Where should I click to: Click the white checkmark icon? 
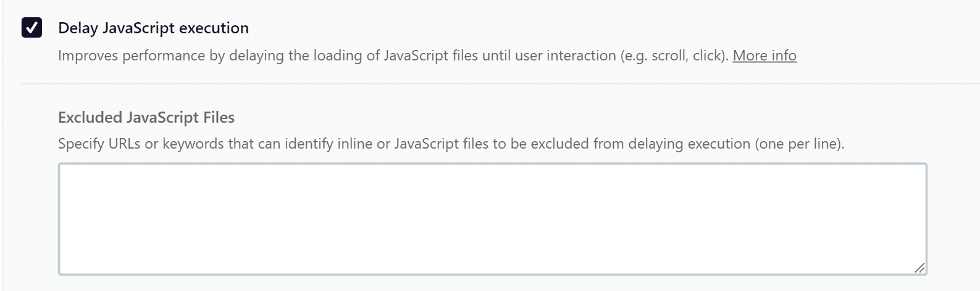pyautogui.click(x=31, y=28)
